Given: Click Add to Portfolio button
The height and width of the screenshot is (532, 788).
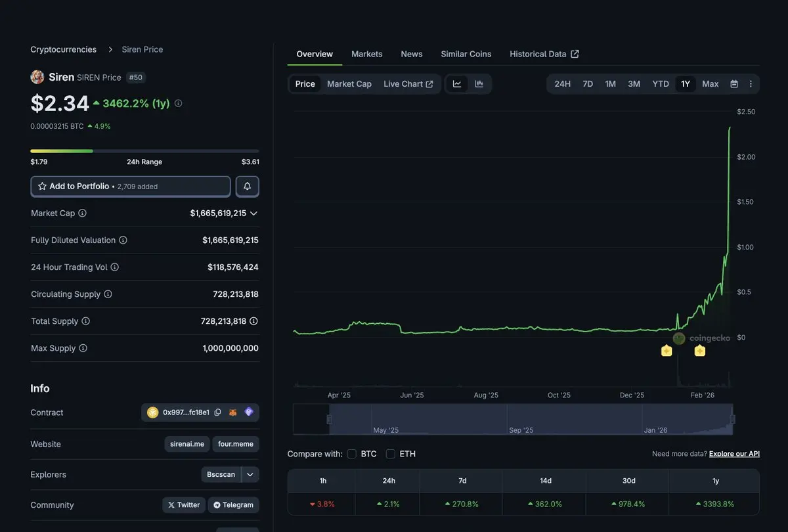Looking at the screenshot, I should click(131, 187).
